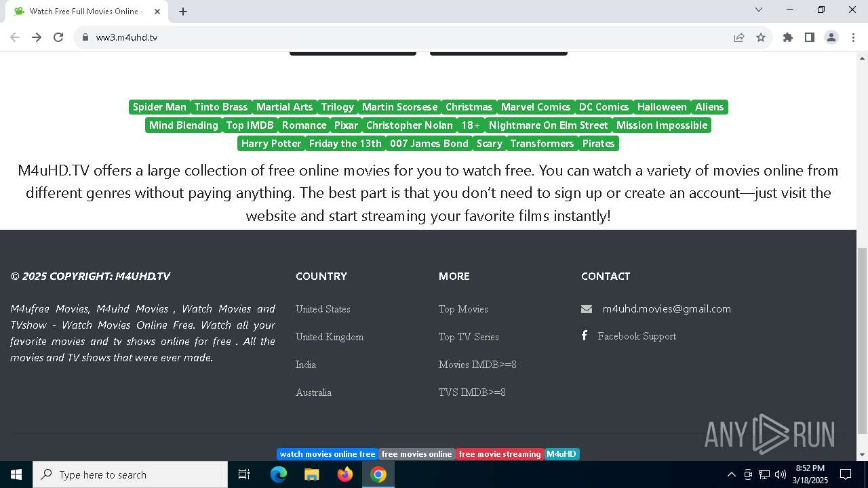Open a new browser tab
This screenshot has width=868, height=488.
point(183,12)
